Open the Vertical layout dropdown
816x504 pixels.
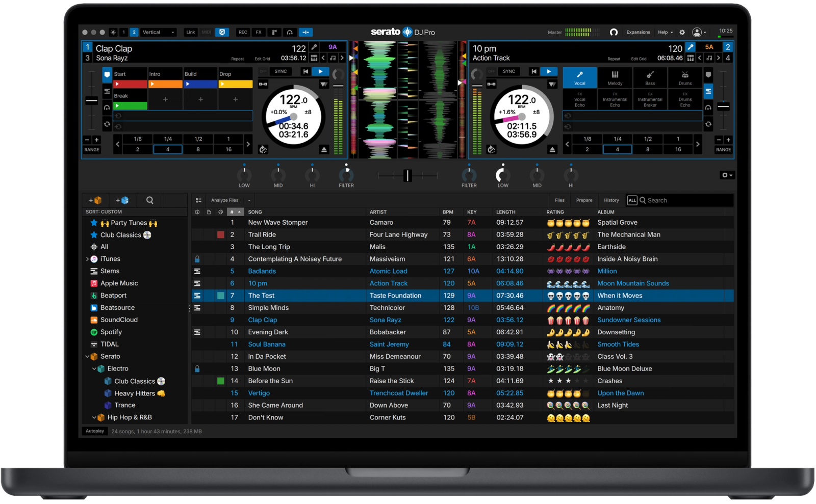tap(159, 32)
